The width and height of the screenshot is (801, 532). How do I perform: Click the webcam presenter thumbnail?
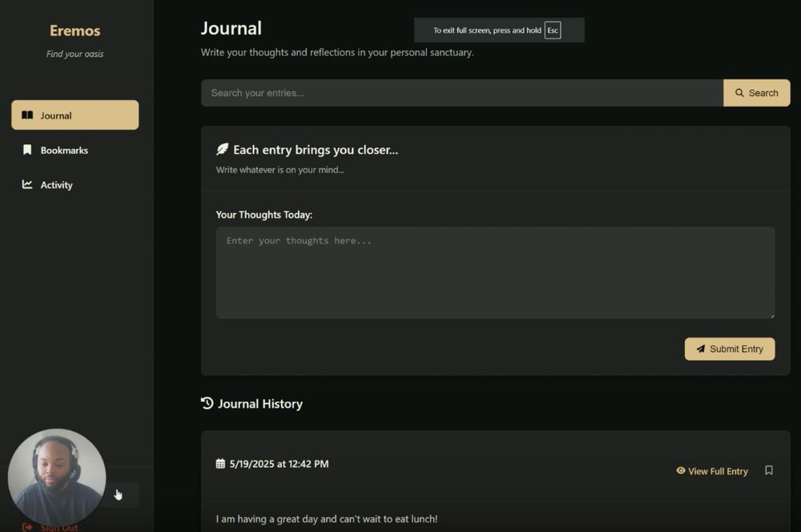(x=57, y=478)
